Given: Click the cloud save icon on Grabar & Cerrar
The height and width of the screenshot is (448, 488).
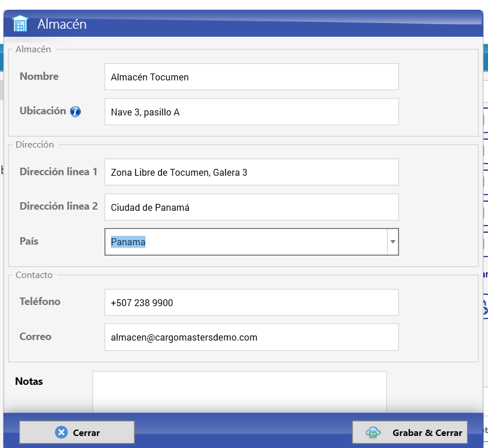Looking at the screenshot, I should pyautogui.click(x=373, y=432).
